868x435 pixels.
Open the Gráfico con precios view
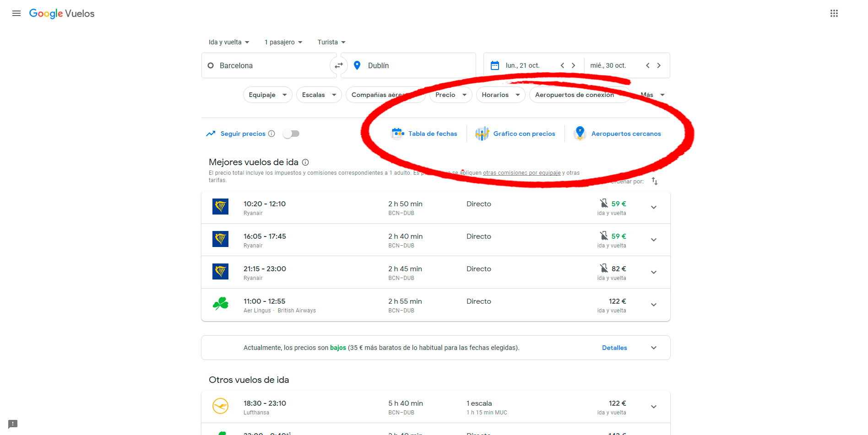(x=515, y=134)
